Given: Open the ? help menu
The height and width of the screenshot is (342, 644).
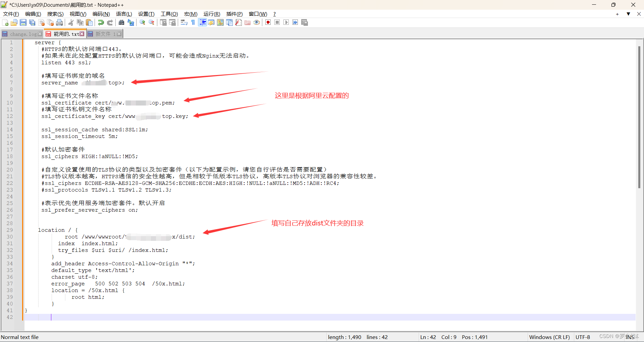Looking at the screenshot, I should [x=274, y=14].
